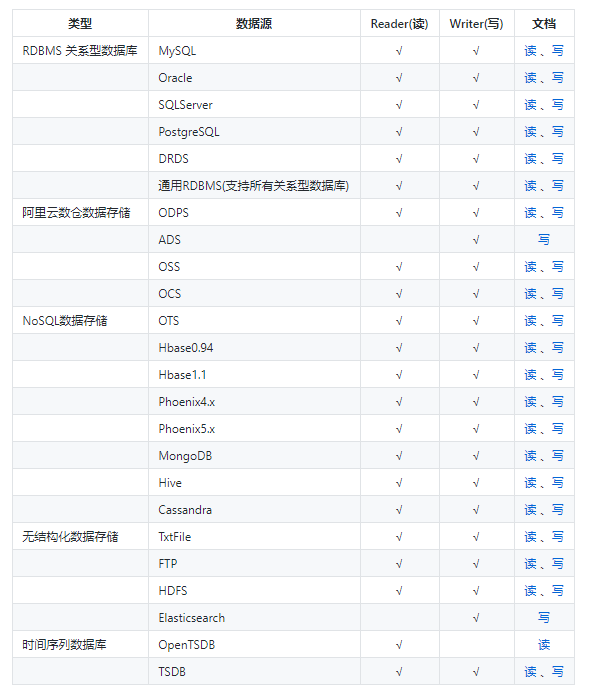The height and width of the screenshot is (700, 606).
Task: Open the TSDB reader doc link 读
Action: [x=530, y=672]
